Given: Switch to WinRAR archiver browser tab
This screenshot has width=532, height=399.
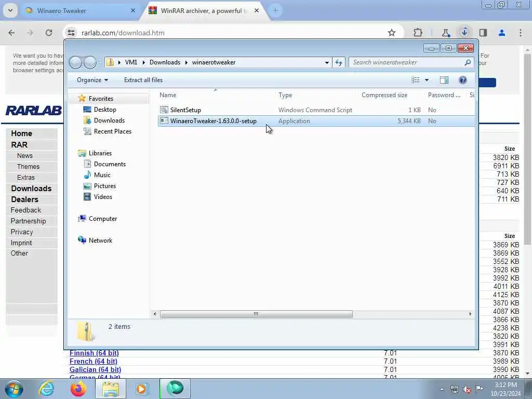Looking at the screenshot, I should (x=205, y=11).
